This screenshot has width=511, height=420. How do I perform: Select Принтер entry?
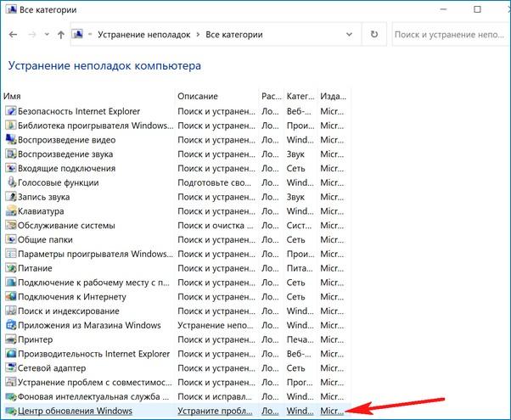coord(35,339)
